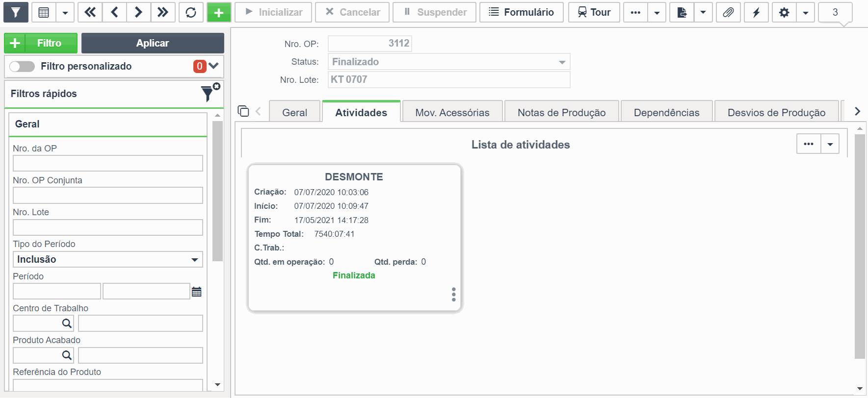Refresh the current record
The image size is (868, 398).
coord(191,12)
